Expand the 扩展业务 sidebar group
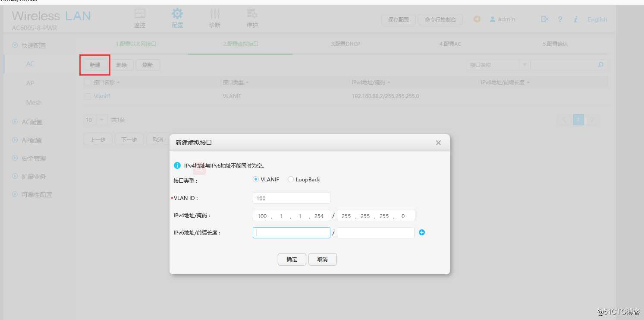The width and height of the screenshot is (644, 320). click(x=15, y=177)
